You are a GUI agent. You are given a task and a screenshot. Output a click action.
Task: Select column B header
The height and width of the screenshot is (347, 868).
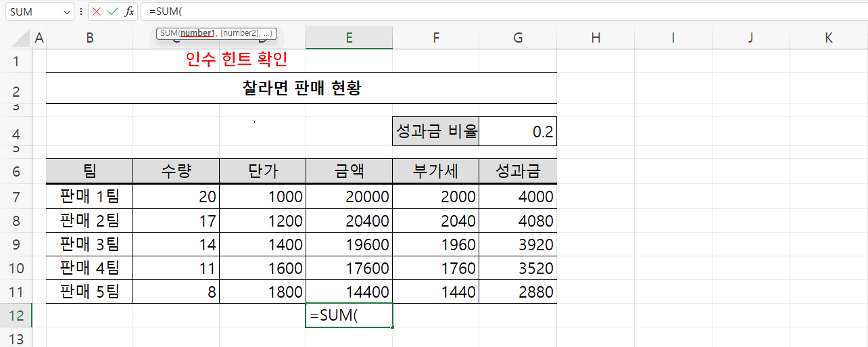tap(89, 38)
